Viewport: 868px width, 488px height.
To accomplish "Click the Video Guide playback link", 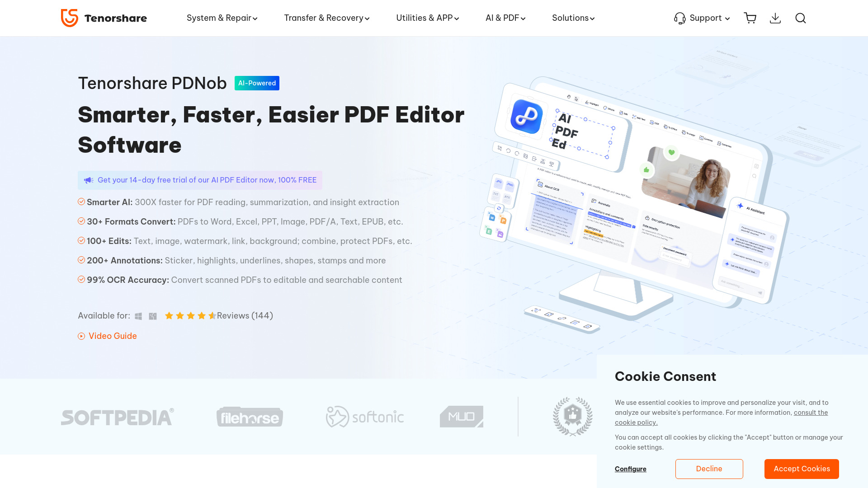I will coord(107,335).
